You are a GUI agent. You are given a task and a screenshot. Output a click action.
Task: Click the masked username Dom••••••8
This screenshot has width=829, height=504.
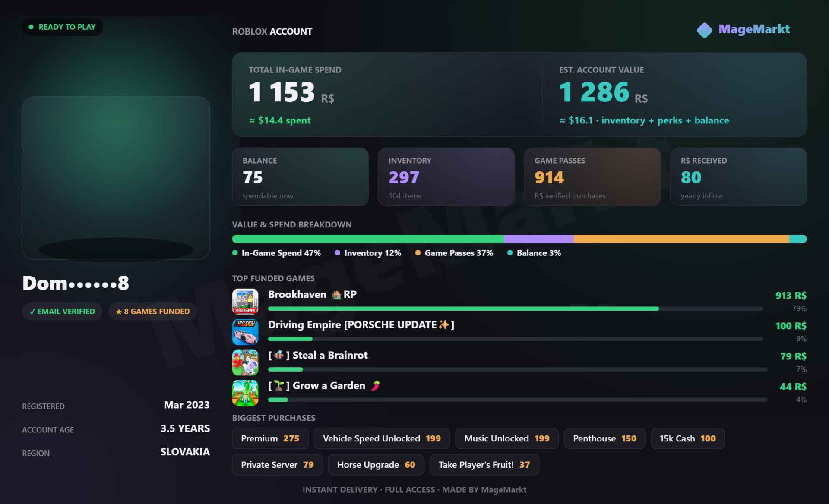[x=76, y=283]
